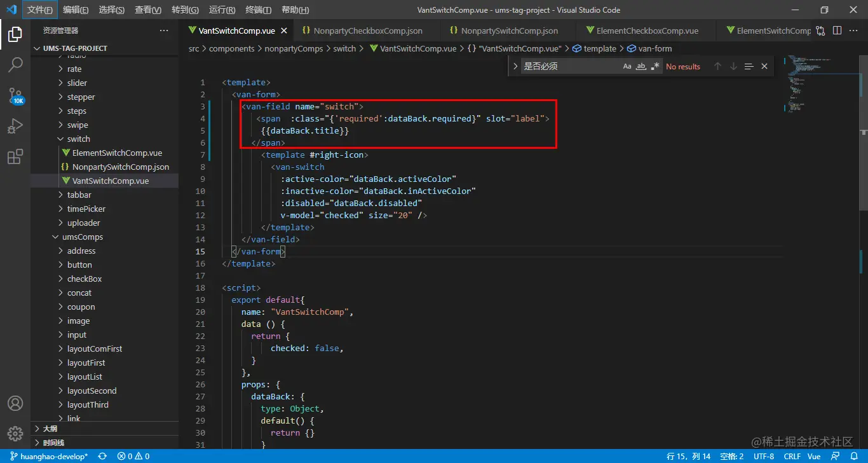Click the nonpartyComps breadcrumb
The image size is (868, 463).
[x=294, y=48]
